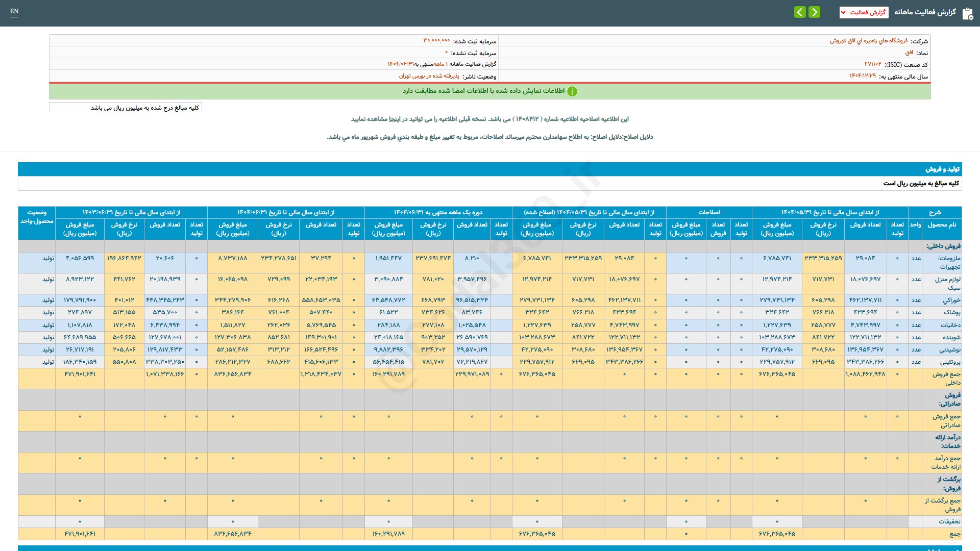The image size is (980, 551).
Task: Click the green signed-information match banner
Action: click(x=489, y=91)
